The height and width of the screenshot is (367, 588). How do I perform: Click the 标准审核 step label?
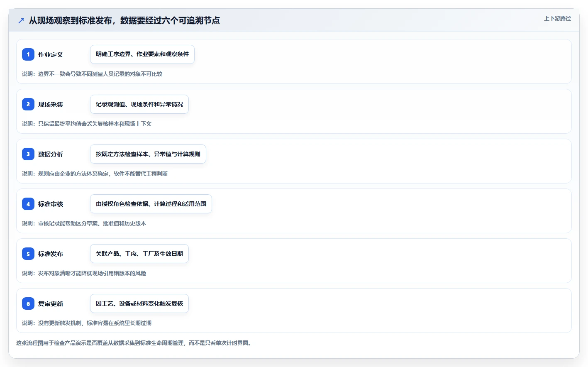51,204
